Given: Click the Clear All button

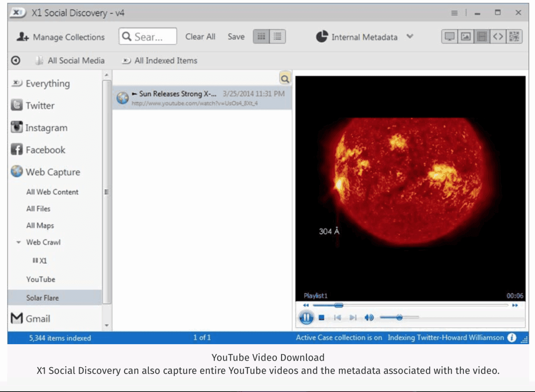Looking at the screenshot, I should click(x=200, y=37).
